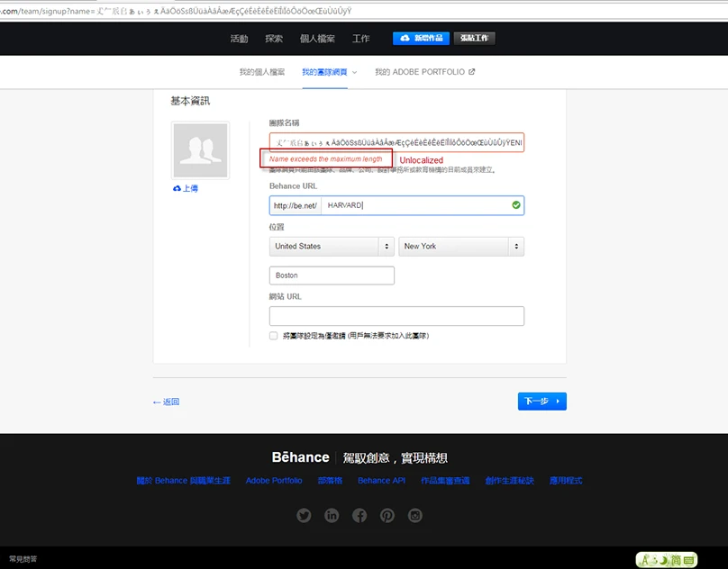Image resolution: width=728 pixels, height=569 pixels.
Task: Click the 返回 back link
Action: [166, 402]
